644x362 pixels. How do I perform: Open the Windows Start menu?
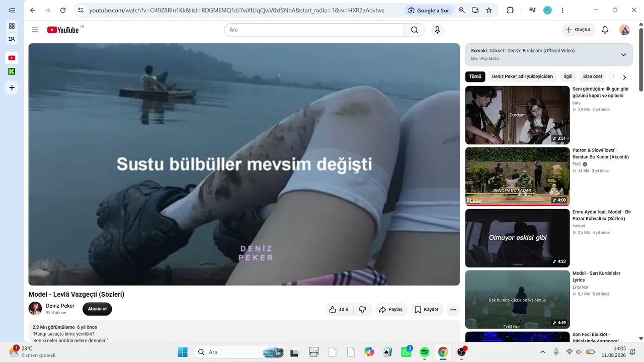coord(182,352)
